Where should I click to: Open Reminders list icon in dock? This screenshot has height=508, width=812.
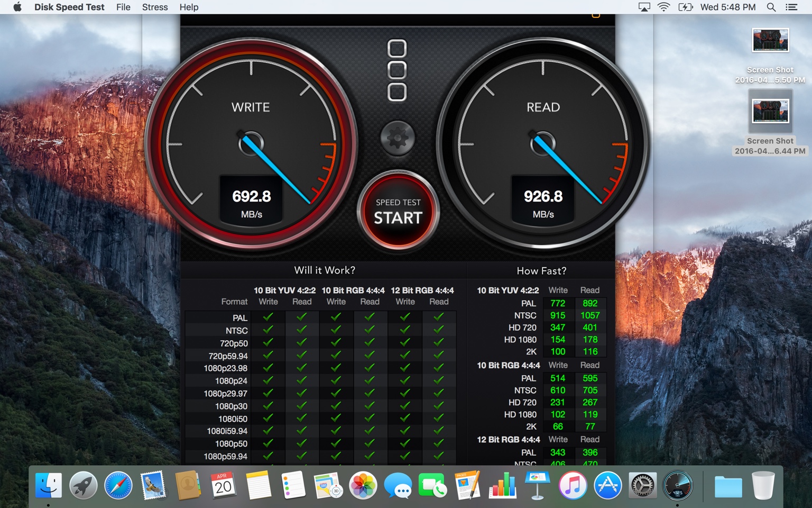click(293, 485)
